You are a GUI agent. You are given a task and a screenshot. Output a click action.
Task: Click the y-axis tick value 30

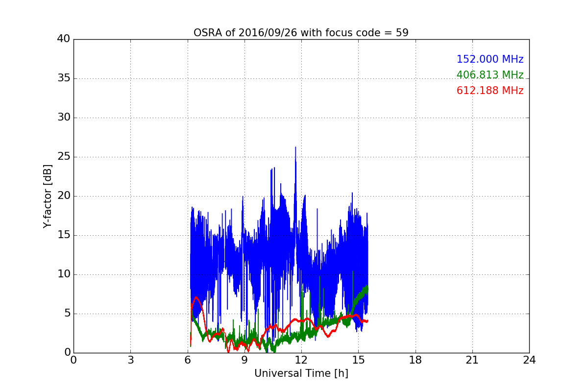pyautogui.click(x=64, y=118)
